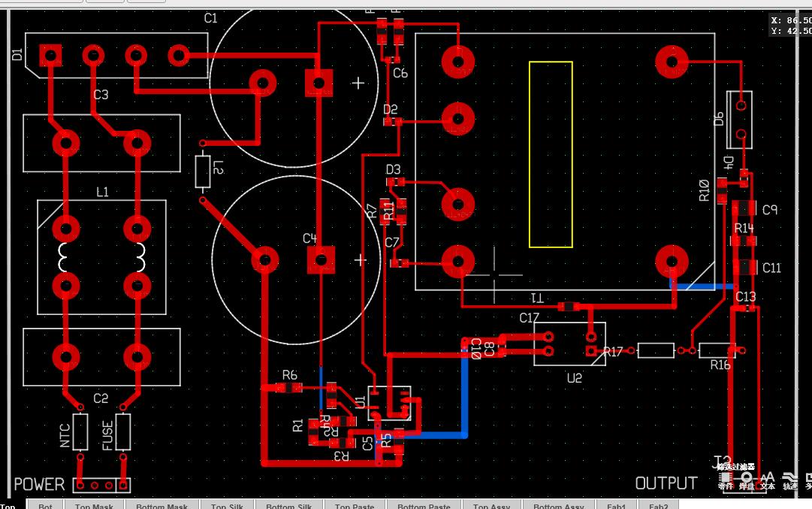Screen dimensions: 812x509
Task: Select the C2 reference designator label
Action: click(101, 398)
